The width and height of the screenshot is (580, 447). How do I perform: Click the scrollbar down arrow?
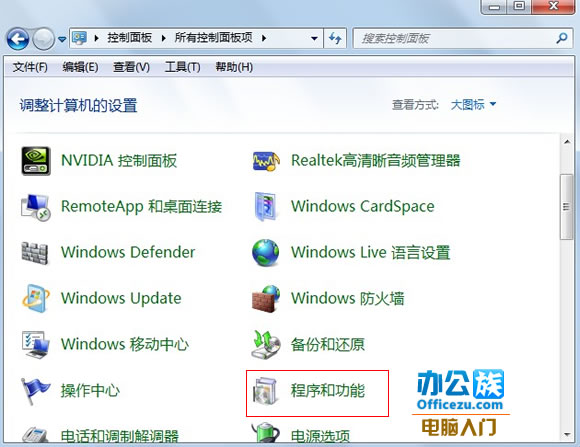pyautogui.click(x=566, y=434)
